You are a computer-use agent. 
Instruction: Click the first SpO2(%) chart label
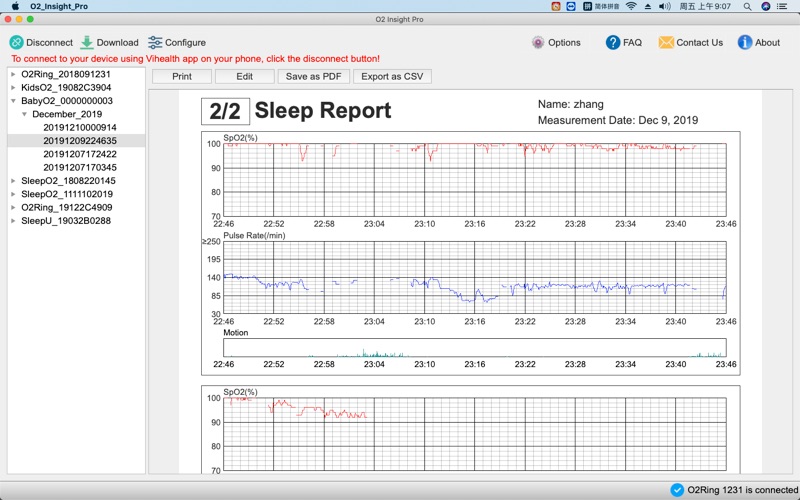point(240,138)
